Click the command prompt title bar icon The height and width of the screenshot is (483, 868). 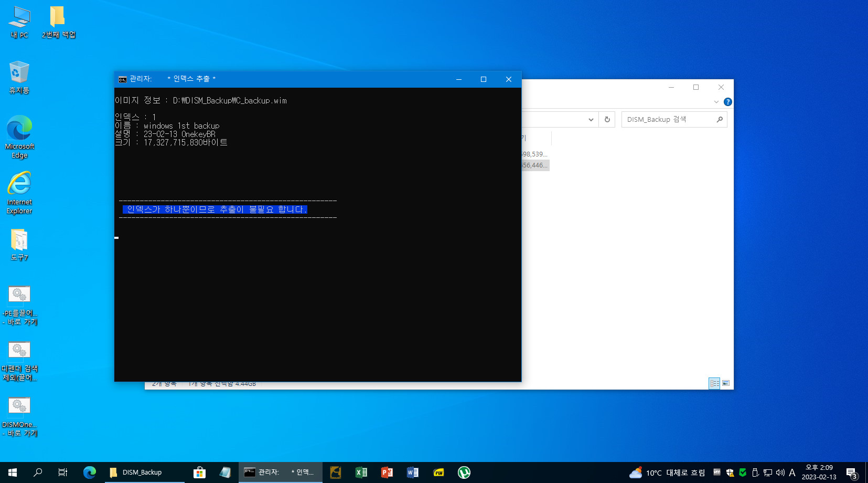click(x=122, y=79)
